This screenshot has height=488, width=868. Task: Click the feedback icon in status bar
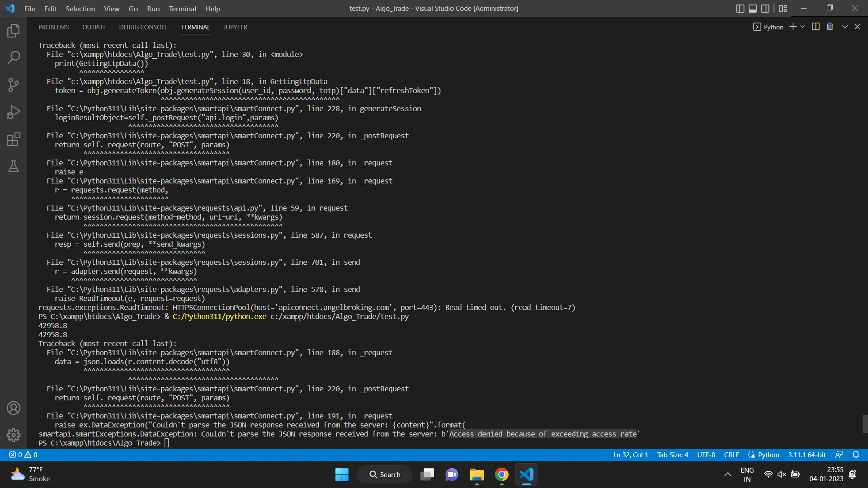839,455
